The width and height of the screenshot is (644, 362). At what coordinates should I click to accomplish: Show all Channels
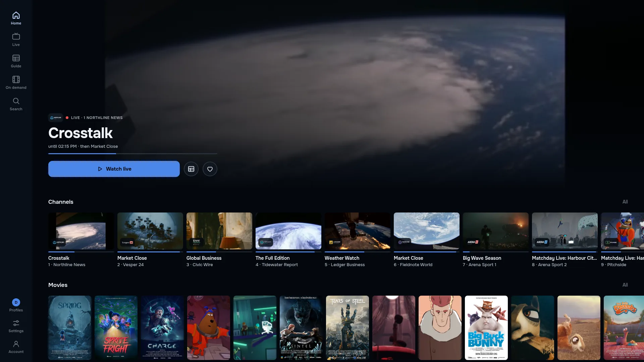coord(625,202)
